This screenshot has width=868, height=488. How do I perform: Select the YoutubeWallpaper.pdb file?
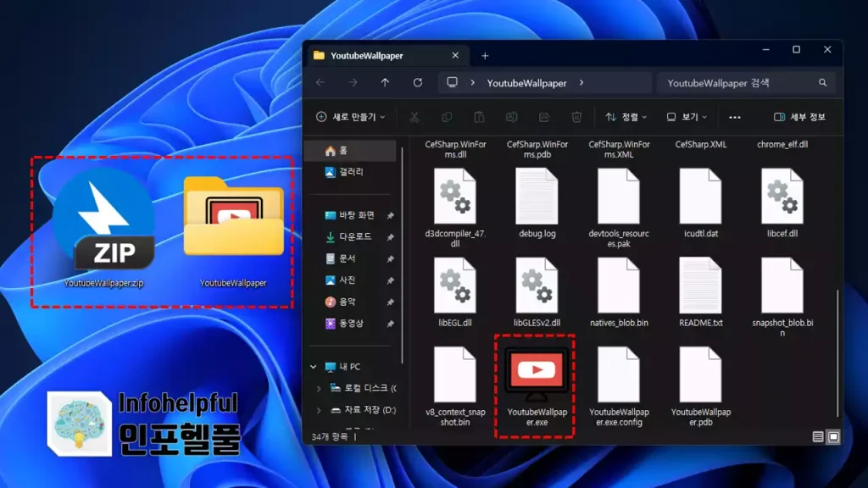(x=700, y=386)
